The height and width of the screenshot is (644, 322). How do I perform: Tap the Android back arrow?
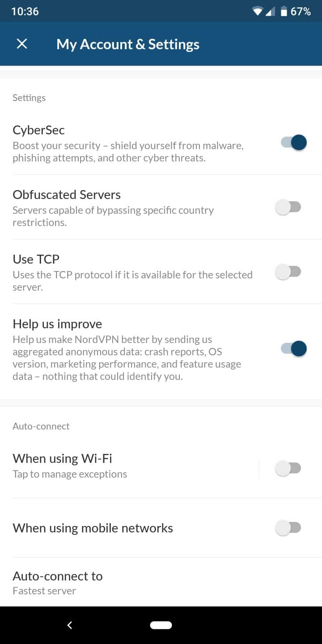[70, 625]
